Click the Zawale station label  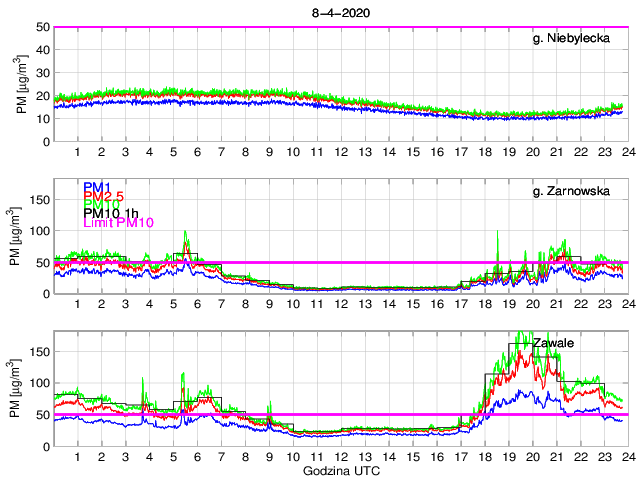tap(553, 344)
